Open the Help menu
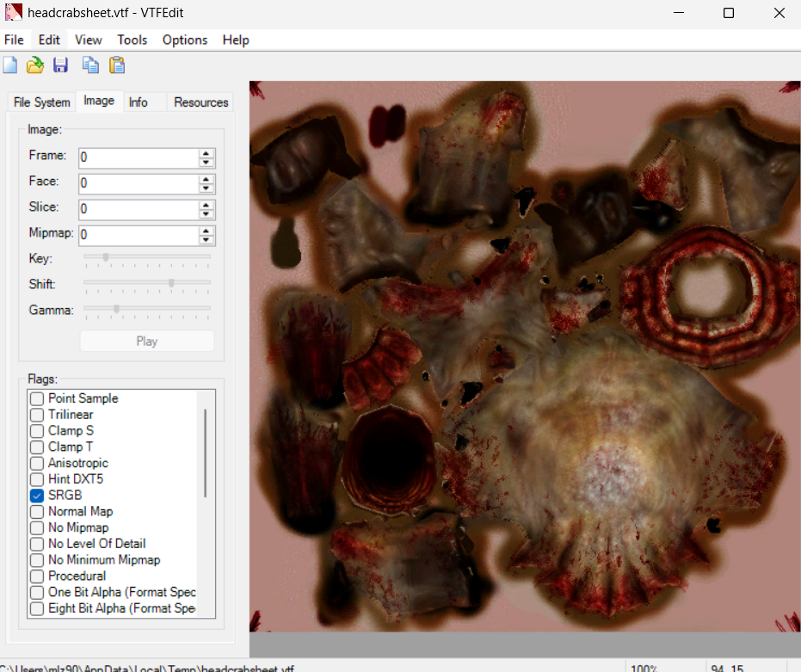 click(x=236, y=40)
